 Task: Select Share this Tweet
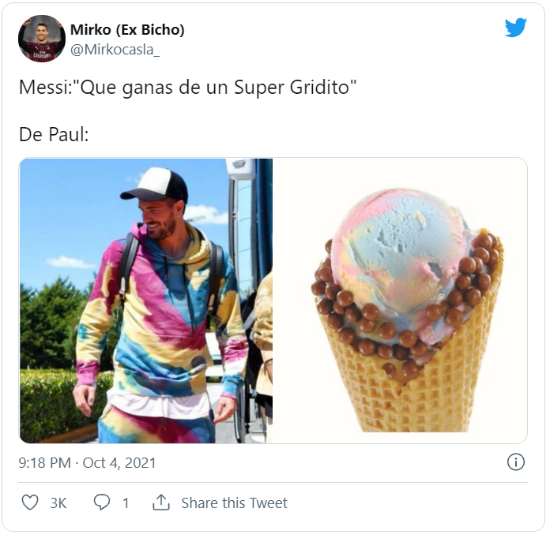234,503
